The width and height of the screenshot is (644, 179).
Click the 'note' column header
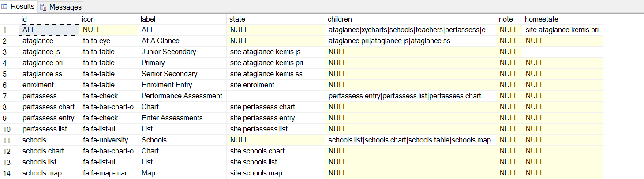point(509,19)
